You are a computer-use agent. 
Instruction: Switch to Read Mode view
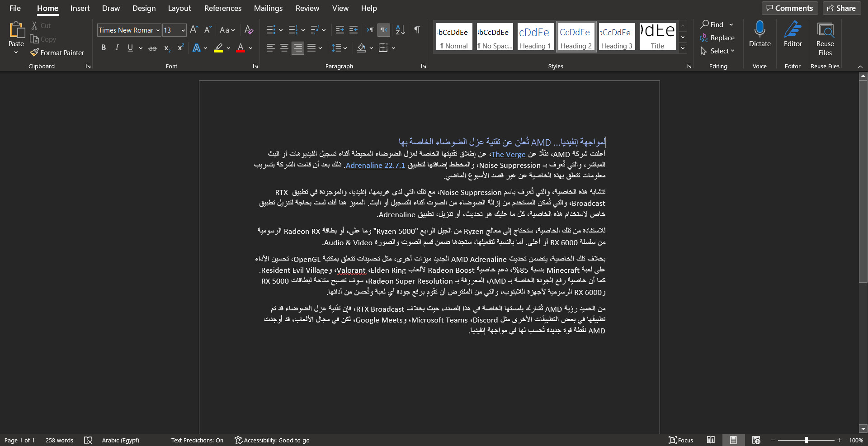pos(711,440)
